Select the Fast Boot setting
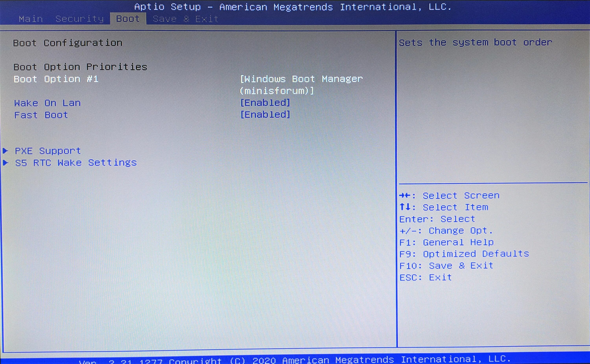The width and height of the screenshot is (590, 364). (x=41, y=115)
